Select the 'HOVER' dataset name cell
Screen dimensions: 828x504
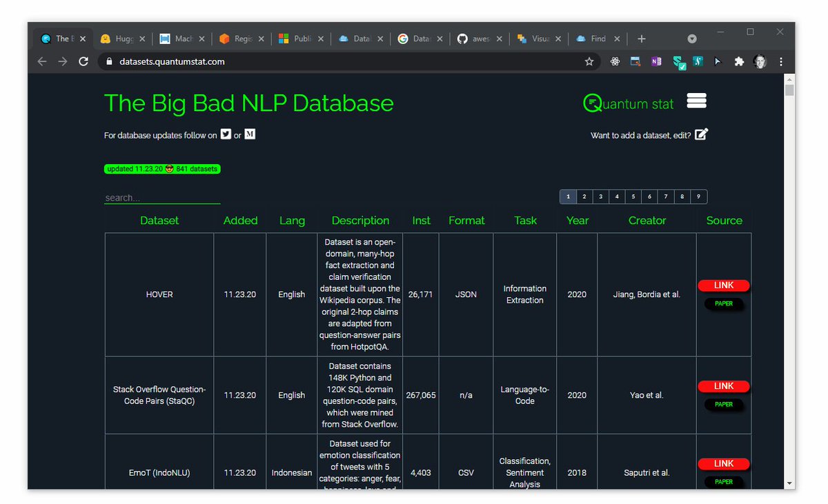pos(159,294)
